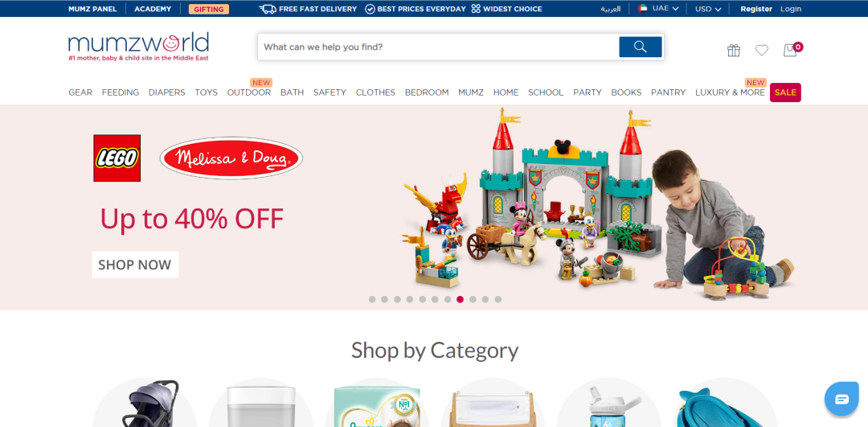Viewport: 868px width, 427px height.
Task: Click the red SALE button
Action: 785,92
